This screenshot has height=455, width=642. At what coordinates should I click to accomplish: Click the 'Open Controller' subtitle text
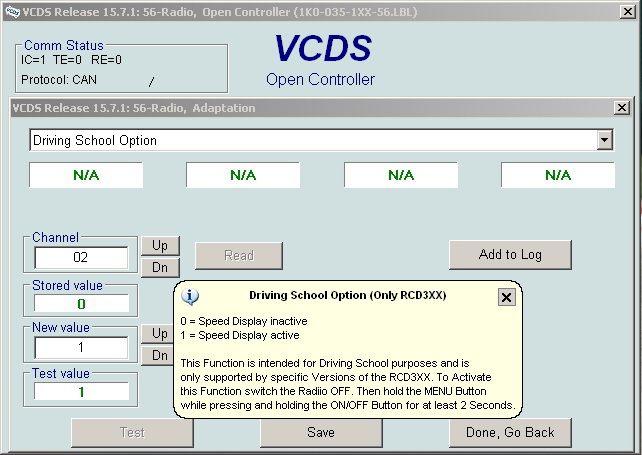click(320, 79)
